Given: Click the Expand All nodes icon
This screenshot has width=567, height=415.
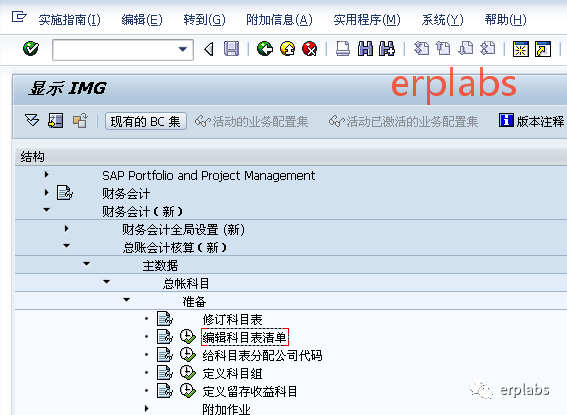Looking at the screenshot, I should pos(32,120).
